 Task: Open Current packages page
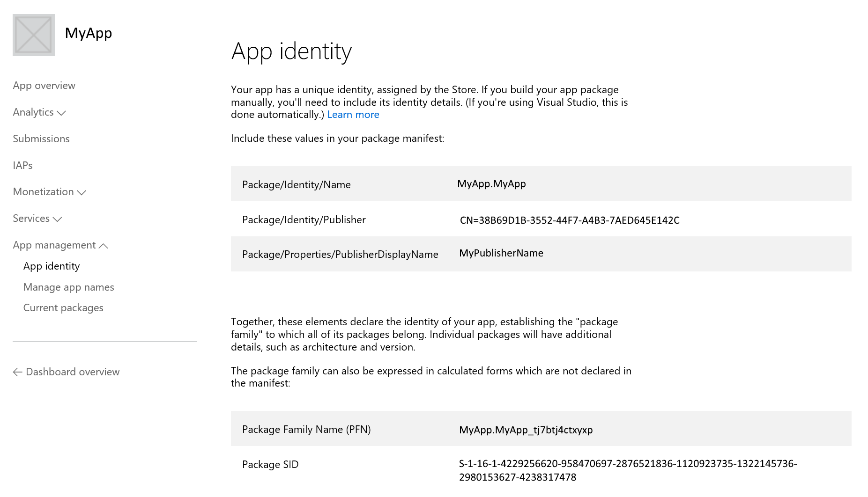63,308
